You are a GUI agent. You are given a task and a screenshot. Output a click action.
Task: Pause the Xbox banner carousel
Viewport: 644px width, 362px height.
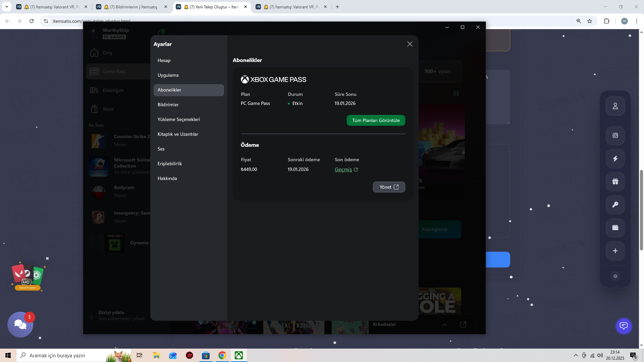point(456,93)
